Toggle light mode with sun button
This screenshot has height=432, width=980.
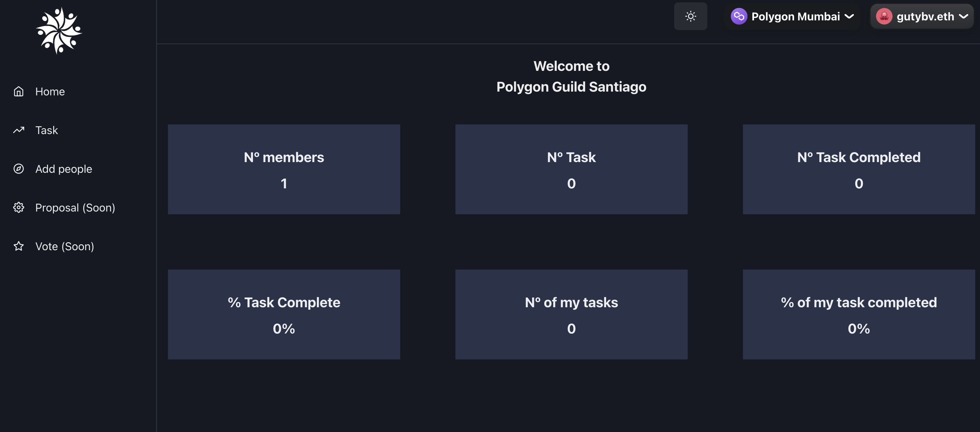click(690, 16)
